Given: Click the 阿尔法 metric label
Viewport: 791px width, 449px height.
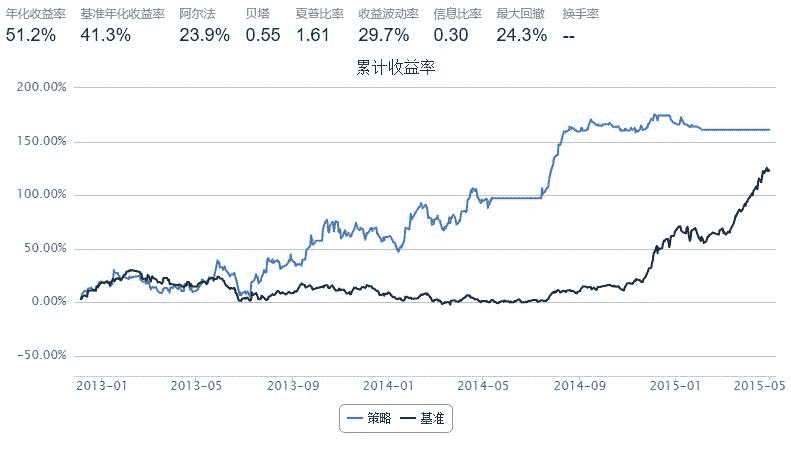Looking at the screenshot, I should tap(197, 15).
